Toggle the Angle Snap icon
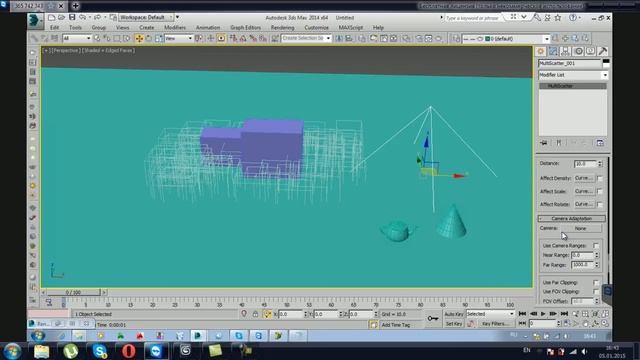 click(243, 38)
